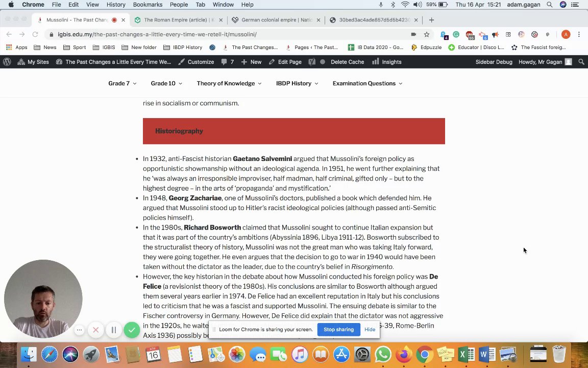
Task: Open the megaphone extension icon
Action: (x=496, y=35)
